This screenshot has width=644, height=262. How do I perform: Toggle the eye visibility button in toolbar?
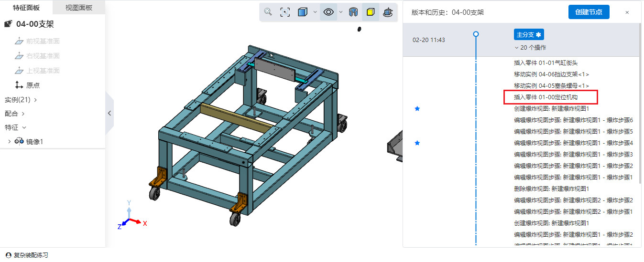point(328,12)
